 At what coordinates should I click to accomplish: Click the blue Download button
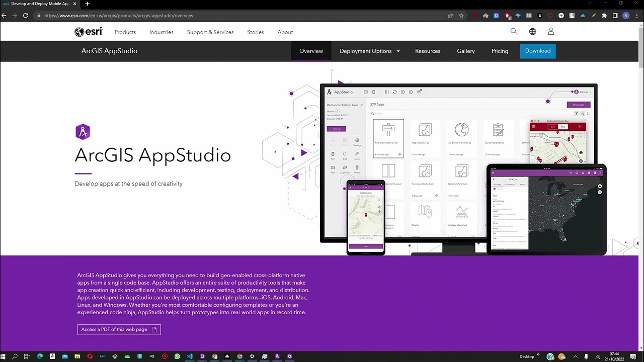pos(538,51)
